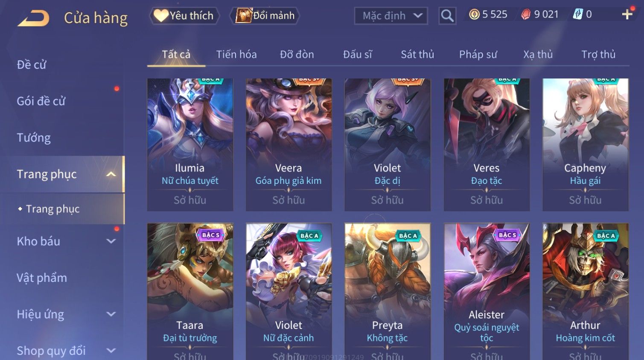644x360 pixels.
Task: Select the Tiến hóa tab
Action: tap(236, 55)
